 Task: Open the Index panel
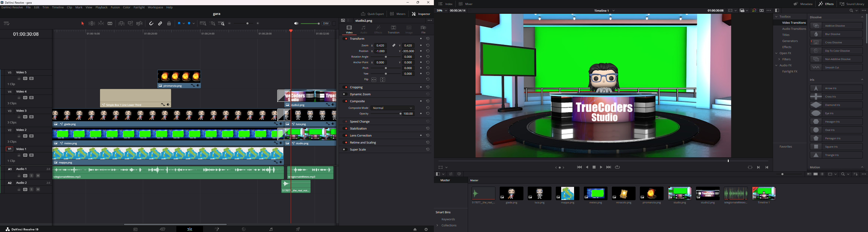446,4
